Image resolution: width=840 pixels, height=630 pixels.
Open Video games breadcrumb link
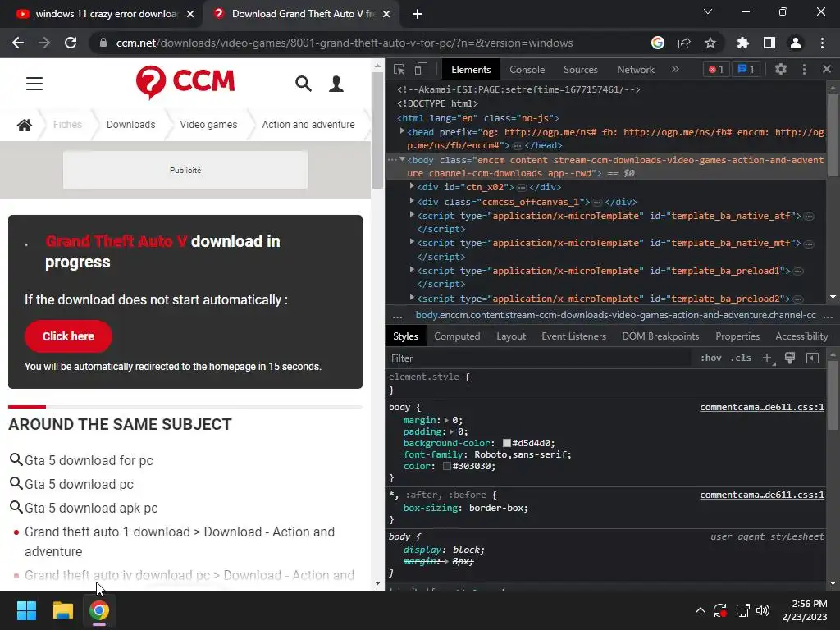tap(208, 125)
